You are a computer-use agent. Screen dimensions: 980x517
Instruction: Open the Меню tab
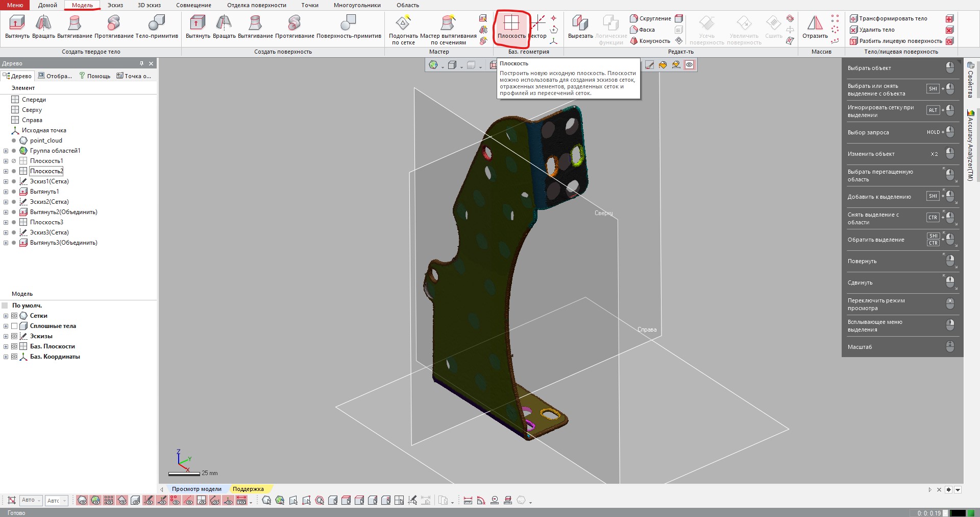(x=15, y=5)
